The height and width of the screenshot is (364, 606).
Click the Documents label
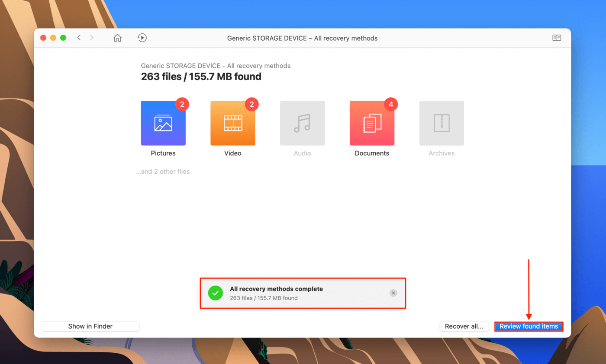pyautogui.click(x=372, y=153)
